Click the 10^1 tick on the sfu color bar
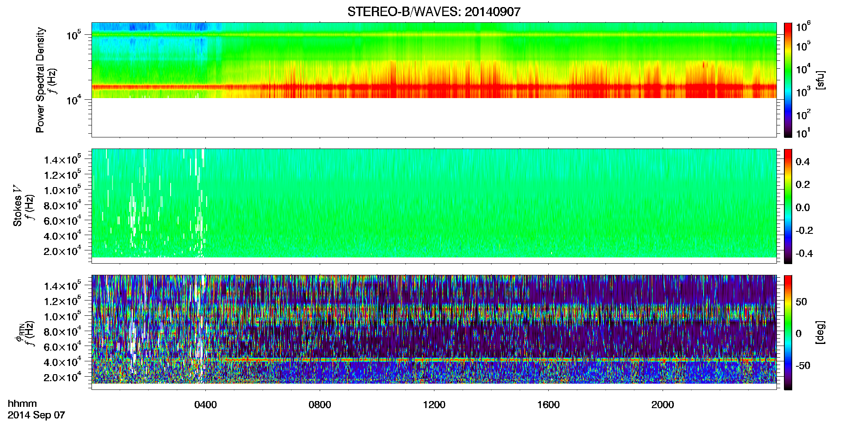 (x=803, y=133)
